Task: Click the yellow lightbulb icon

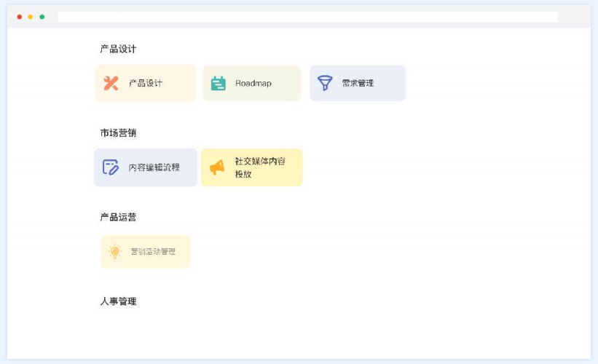Action: click(115, 252)
